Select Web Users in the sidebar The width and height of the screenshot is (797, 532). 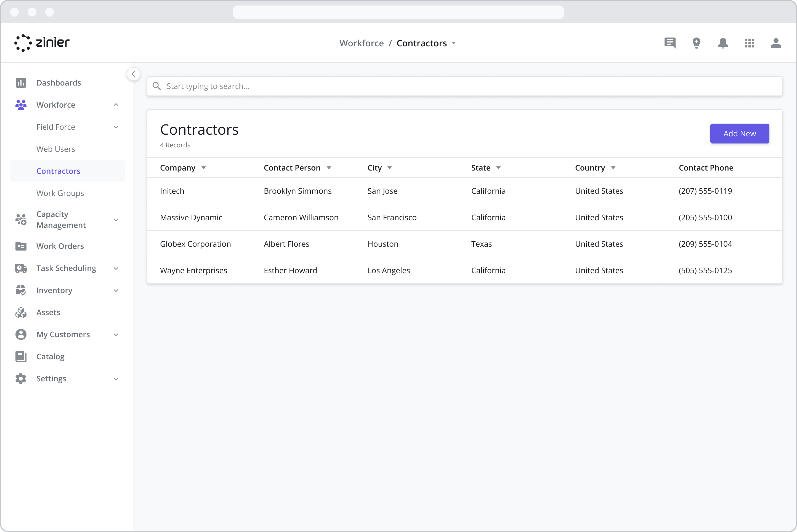point(56,149)
